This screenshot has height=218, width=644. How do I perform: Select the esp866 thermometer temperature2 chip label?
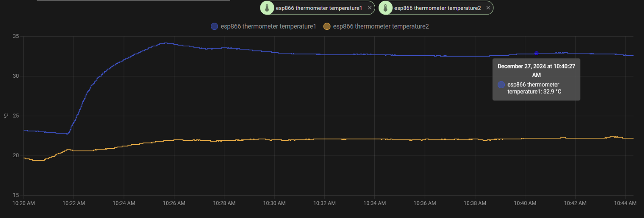pyautogui.click(x=438, y=8)
